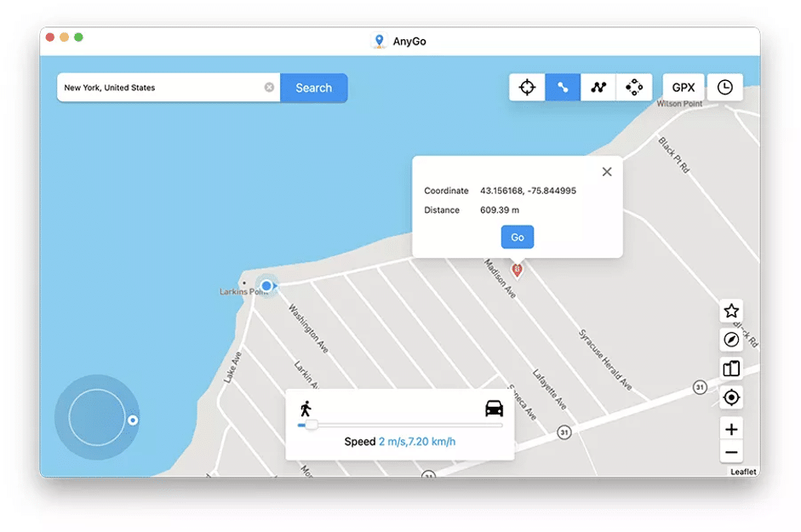Select the Teleport mode crosshair icon

(x=527, y=87)
